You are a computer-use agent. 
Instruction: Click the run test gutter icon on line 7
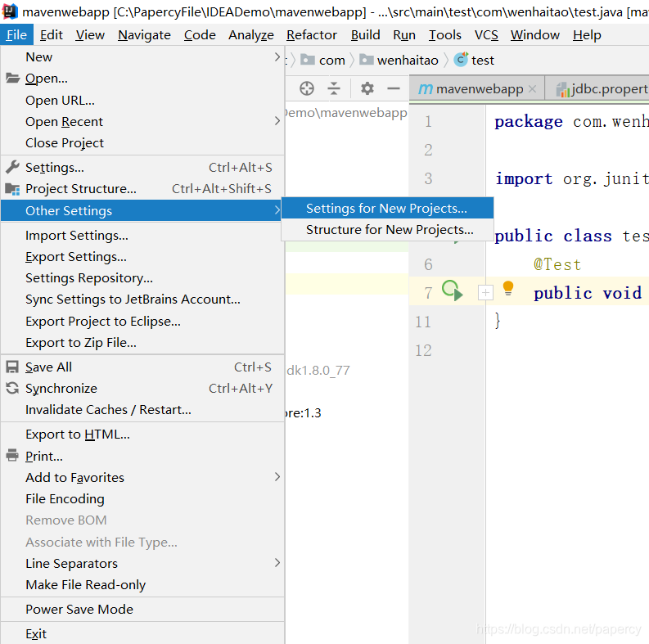coord(452,290)
